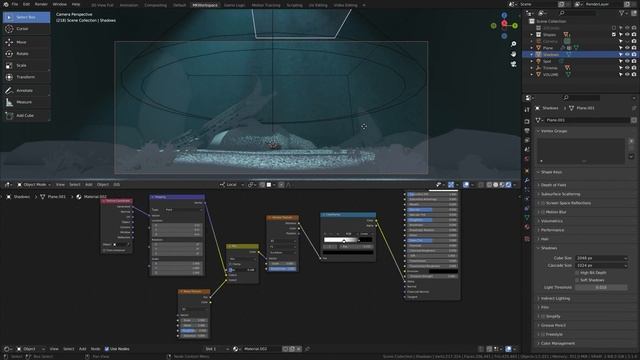Click the Plane.001 mesh name field
Viewport: 640px width, 360px height.
tap(587, 120)
